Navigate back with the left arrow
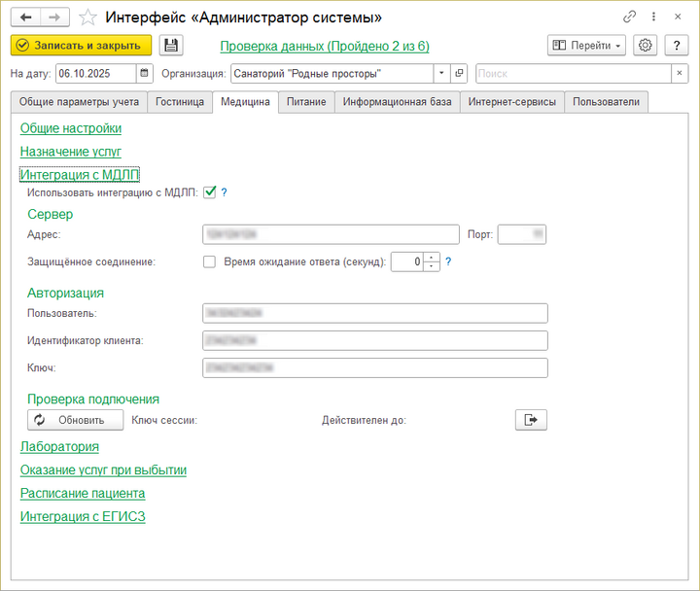 coord(26,17)
